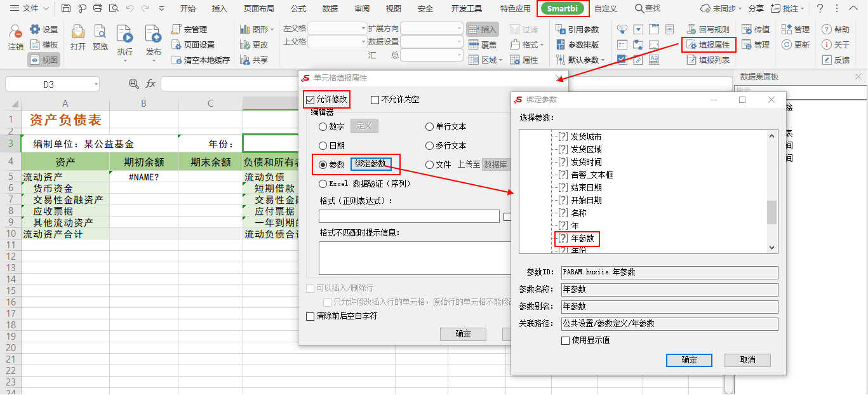Open 回写规则 writeback rules
Image resolution: width=868 pixels, height=395 pixels.
[708, 30]
